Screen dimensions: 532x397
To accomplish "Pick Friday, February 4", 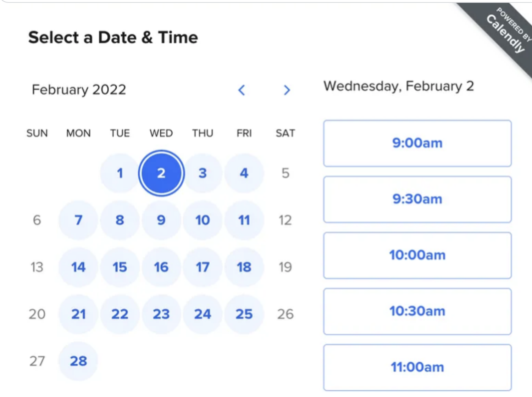I will tap(244, 173).
